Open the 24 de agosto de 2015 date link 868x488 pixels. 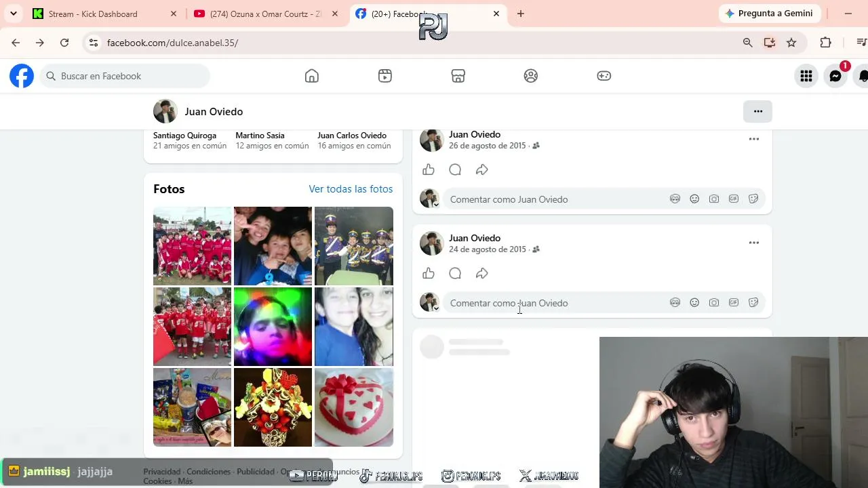(488, 249)
